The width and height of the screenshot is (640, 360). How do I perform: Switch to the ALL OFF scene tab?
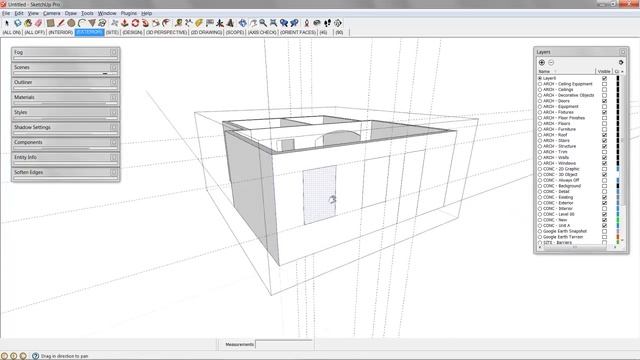[x=34, y=32]
